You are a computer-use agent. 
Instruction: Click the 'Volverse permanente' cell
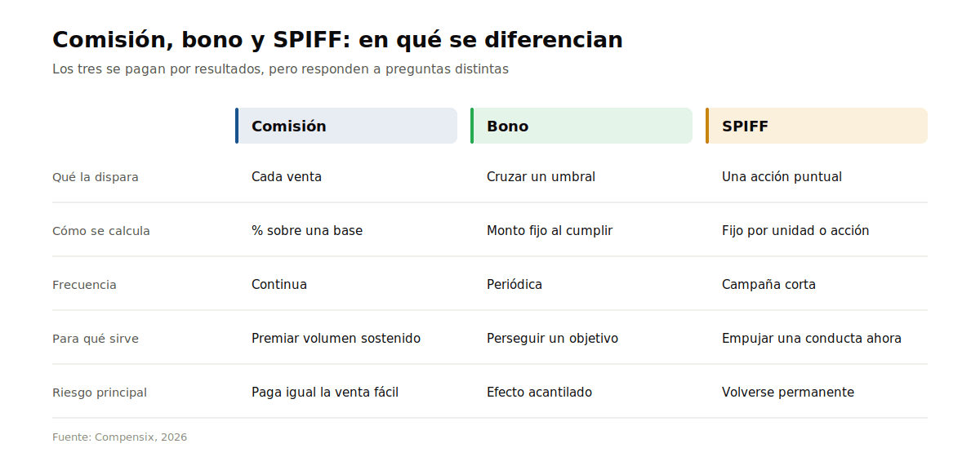pyautogui.click(x=788, y=392)
